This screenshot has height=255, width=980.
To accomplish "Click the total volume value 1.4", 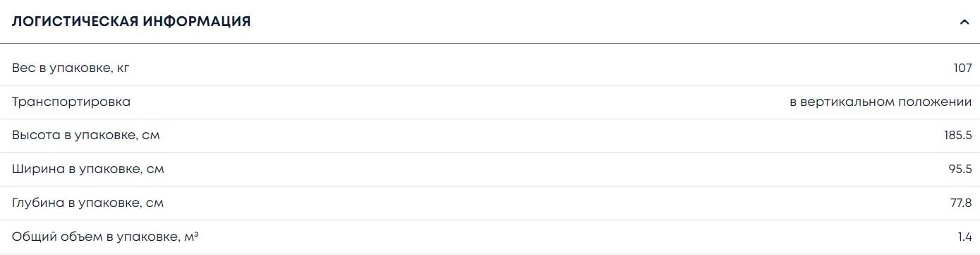I will [966, 237].
